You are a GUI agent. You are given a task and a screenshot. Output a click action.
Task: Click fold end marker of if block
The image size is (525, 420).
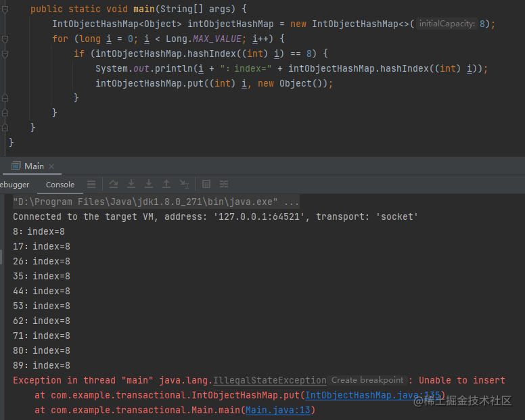click(5, 98)
